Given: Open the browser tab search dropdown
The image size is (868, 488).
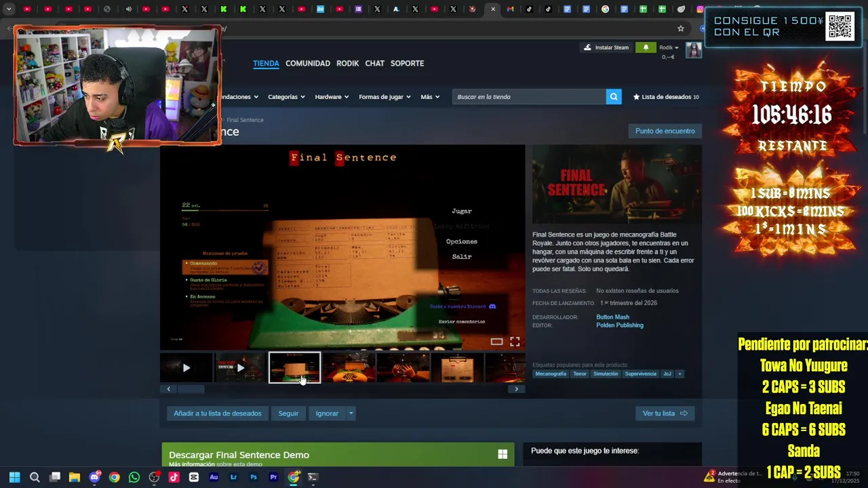Looking at the screenshot, I should (x=9, y=9).
